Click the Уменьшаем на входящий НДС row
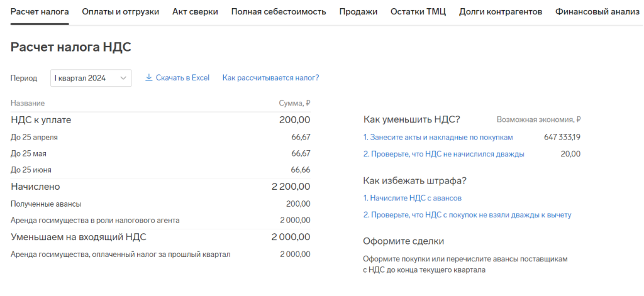The height and width of the screenshot is (296, 644). point(160,237)
